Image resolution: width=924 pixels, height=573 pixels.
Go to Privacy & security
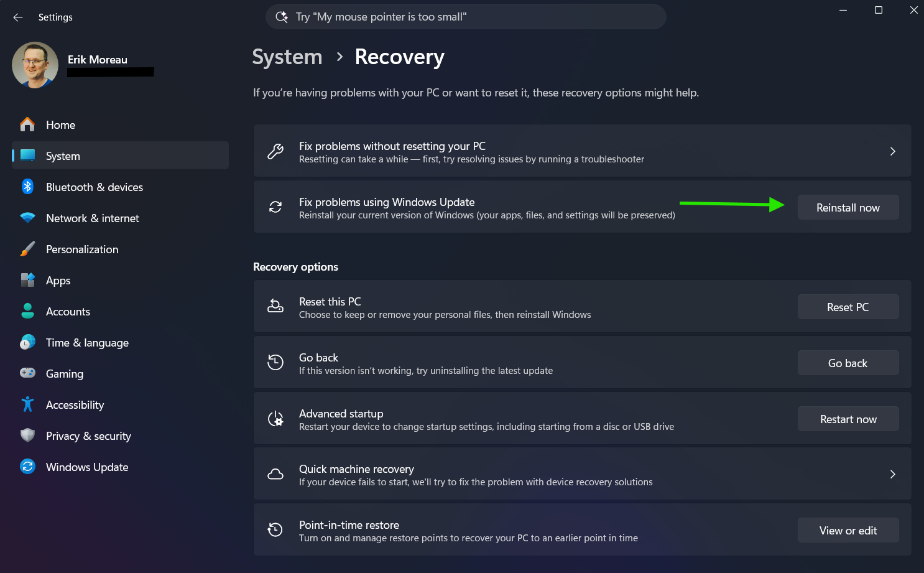(x=121, y=436)
